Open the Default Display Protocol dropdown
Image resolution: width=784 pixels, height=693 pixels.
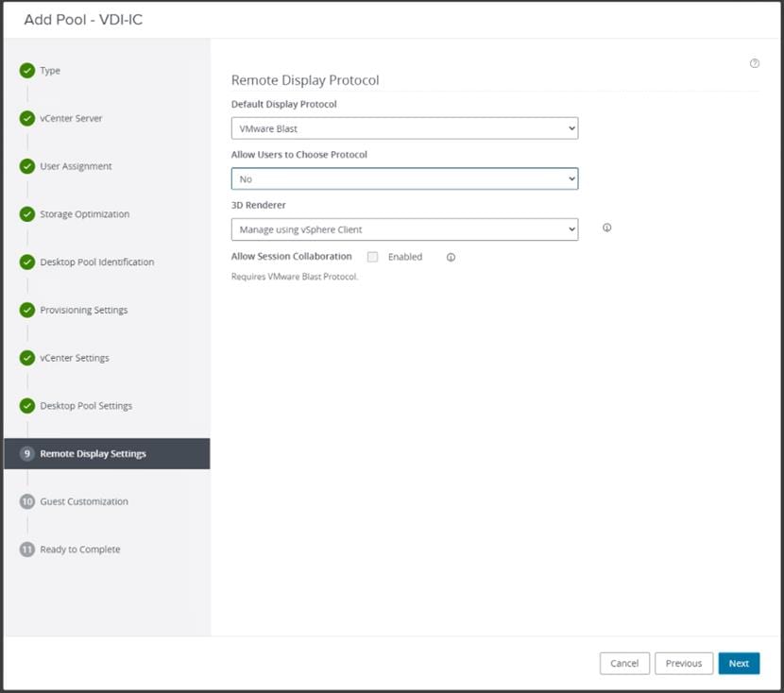pos(404,128)
